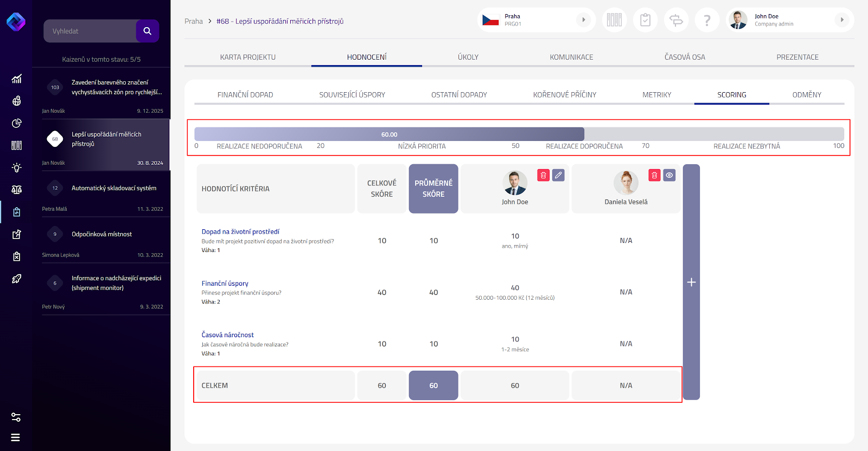Delete John Doe's scoring with trash icon
This screenshot has height=451, width=868.
pyautogui.click(x=543, y=175)
